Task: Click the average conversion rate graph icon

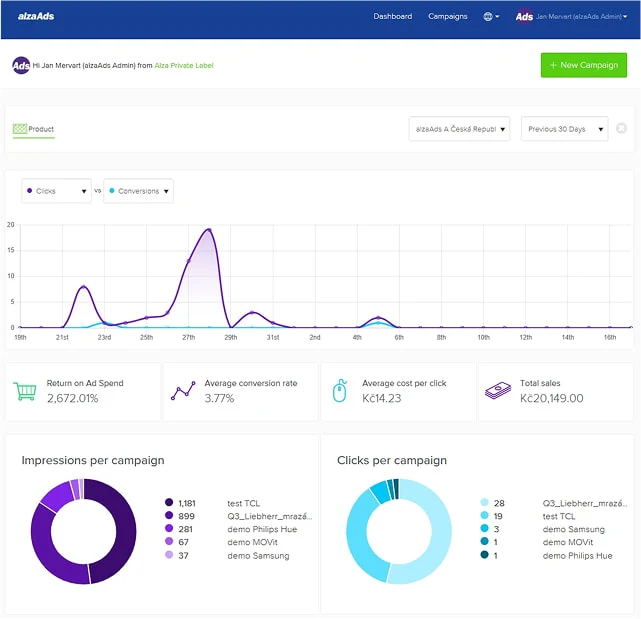Action: [x=183, y=391]
